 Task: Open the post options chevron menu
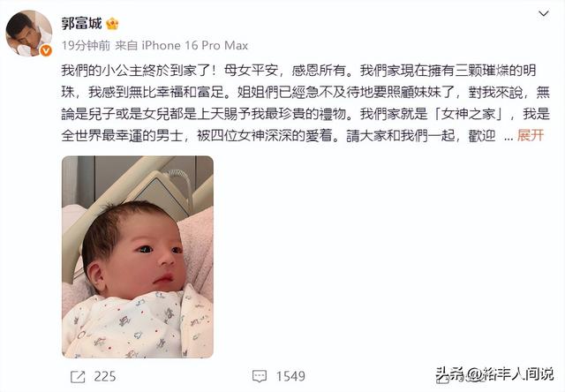pos(543,14)
